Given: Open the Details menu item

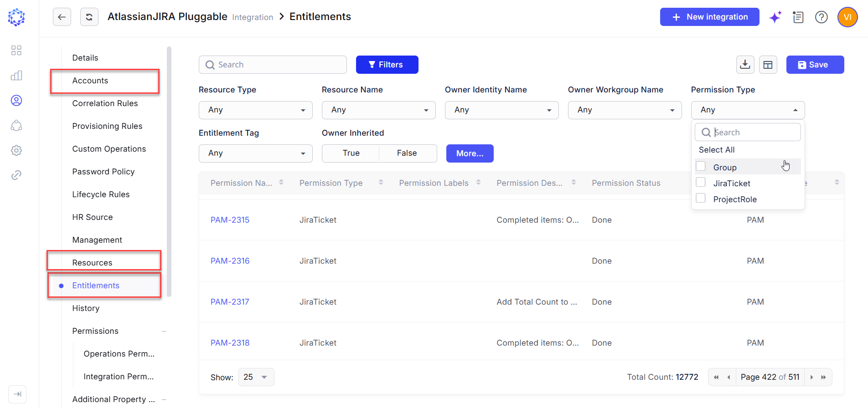Looking at the screenshot, I should (85, 58).
